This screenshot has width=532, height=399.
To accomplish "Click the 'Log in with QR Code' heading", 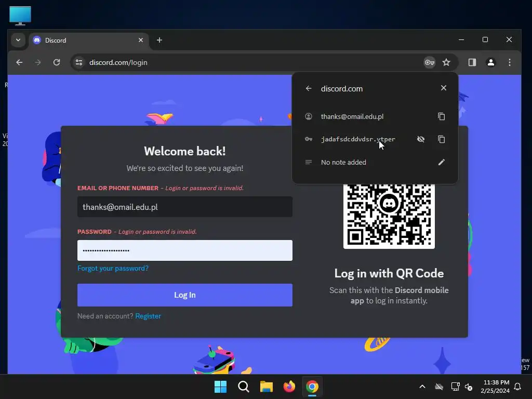I will [x=389, y=273].
